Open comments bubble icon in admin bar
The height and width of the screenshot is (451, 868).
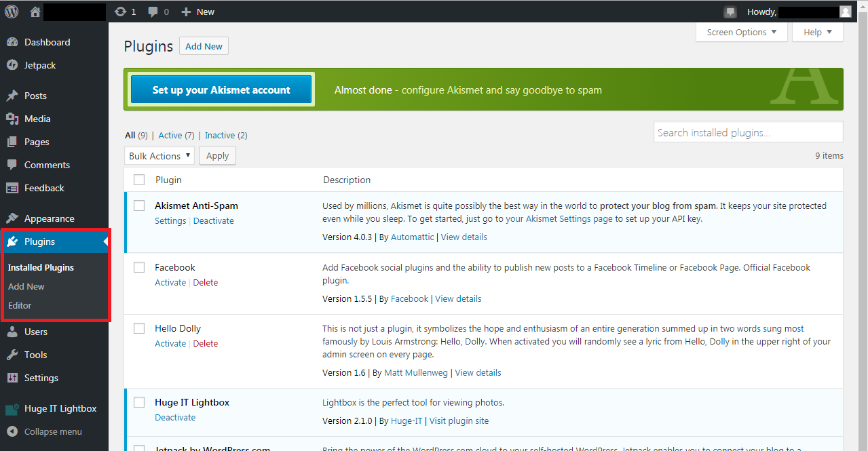153,12
